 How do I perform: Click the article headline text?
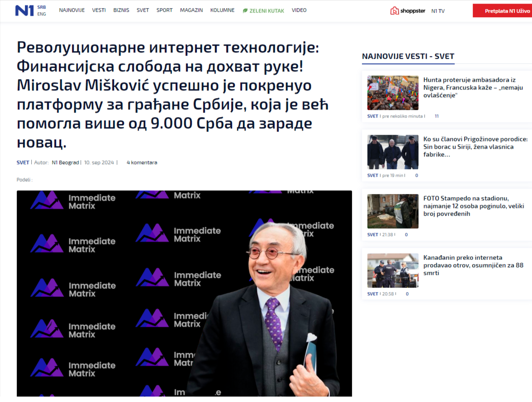click(172, 95)
